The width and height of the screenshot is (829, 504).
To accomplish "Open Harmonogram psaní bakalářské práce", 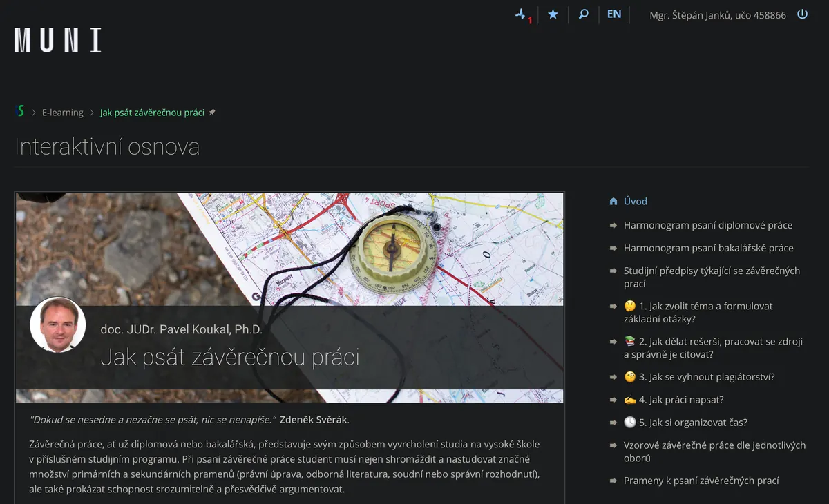I will point(709,248).
